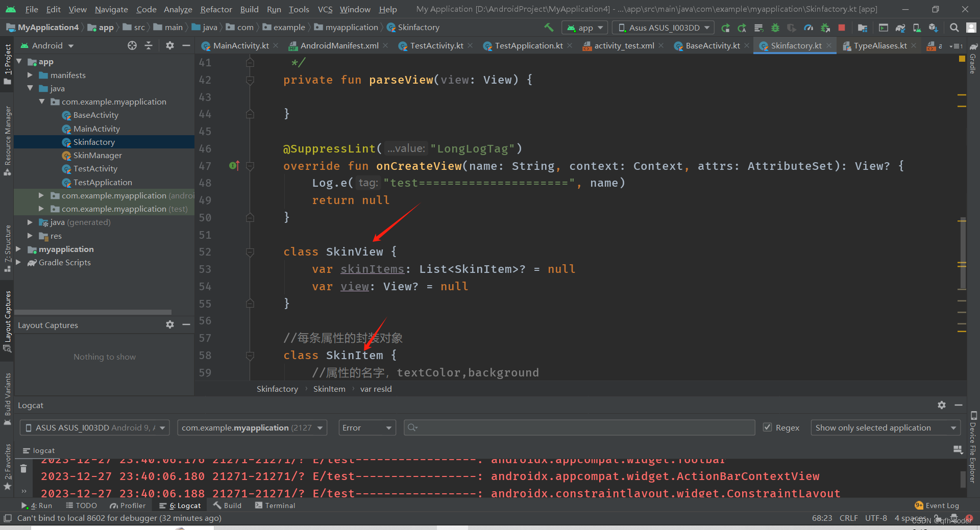Switch to TypeAliases.kt editor tab
980x530 pixels.
coord(879,45)
